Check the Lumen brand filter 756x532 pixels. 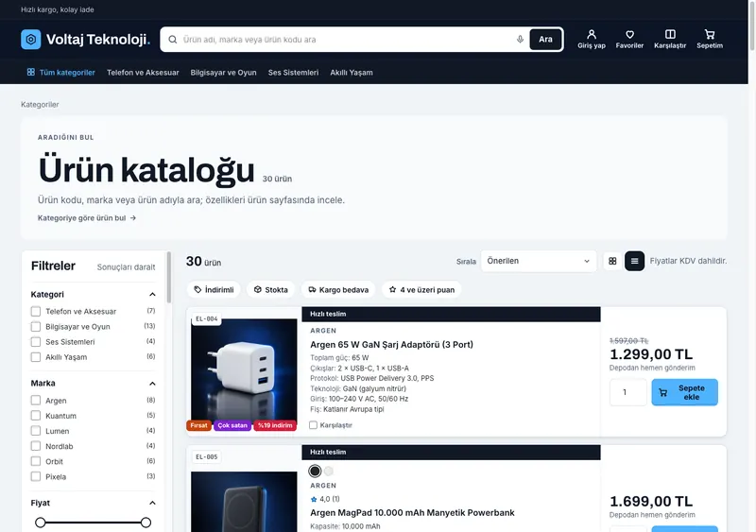tap(36, 431)
